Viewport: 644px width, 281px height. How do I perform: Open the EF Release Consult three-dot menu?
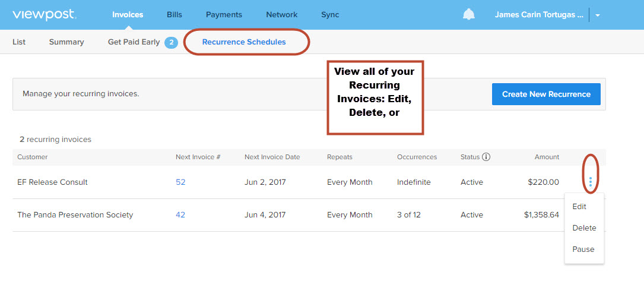click(x=590, y=182)
